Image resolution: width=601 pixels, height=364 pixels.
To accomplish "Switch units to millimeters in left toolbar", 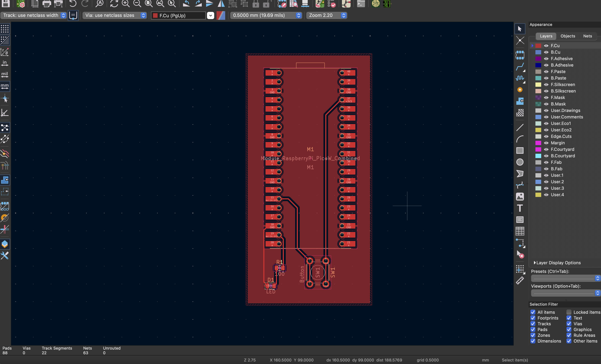I will coord(5,86).
